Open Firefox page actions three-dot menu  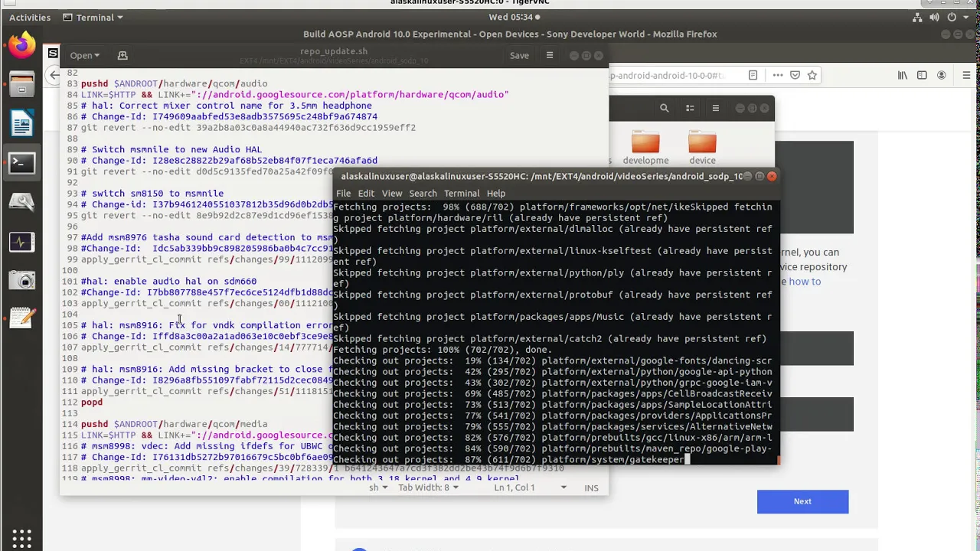point(778,75)
